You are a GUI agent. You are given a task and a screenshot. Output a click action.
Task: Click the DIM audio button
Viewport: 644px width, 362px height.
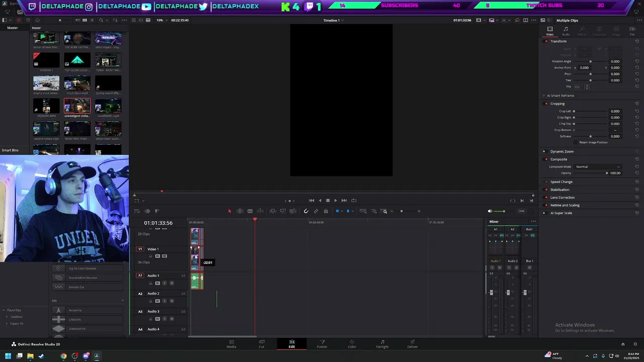point(521,211)
